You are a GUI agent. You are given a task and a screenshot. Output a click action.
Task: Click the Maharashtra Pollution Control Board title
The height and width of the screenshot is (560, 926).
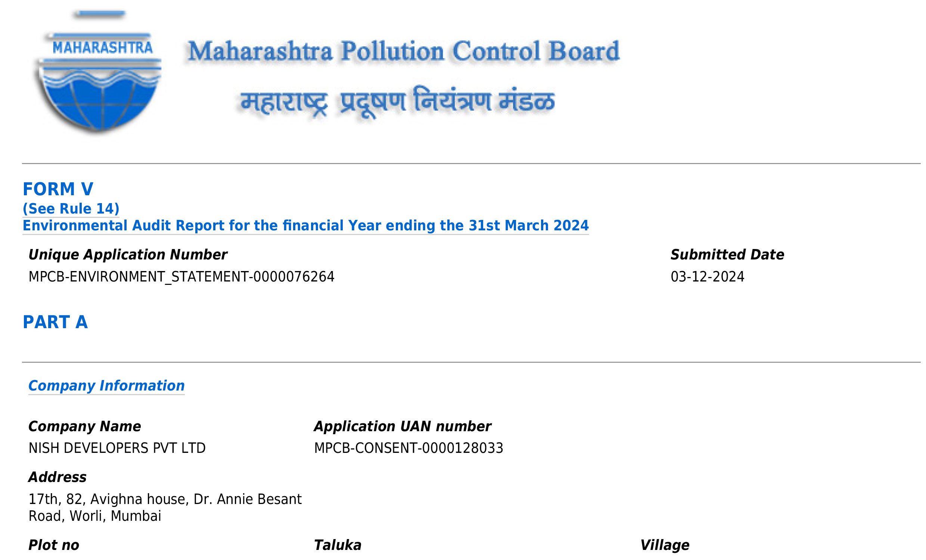click(x=403, y=52)
